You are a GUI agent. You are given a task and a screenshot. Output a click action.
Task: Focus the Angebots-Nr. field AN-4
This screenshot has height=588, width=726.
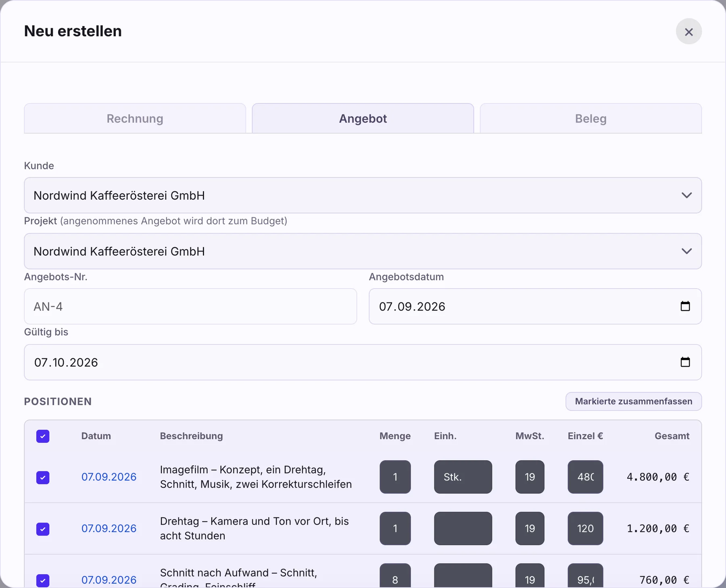pyautogui.click(x=190, y=306)
